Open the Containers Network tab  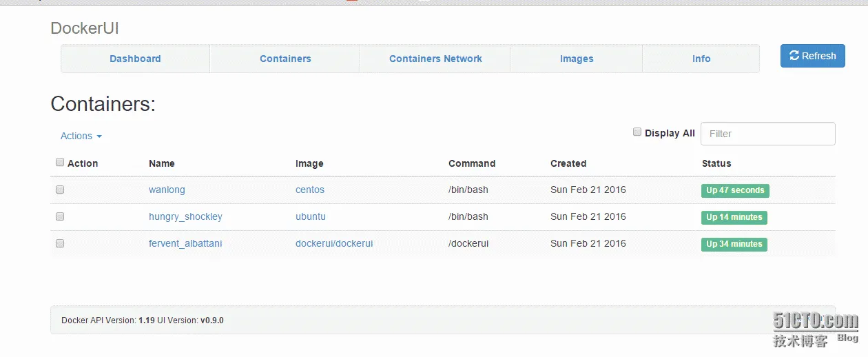pos(435,59)
